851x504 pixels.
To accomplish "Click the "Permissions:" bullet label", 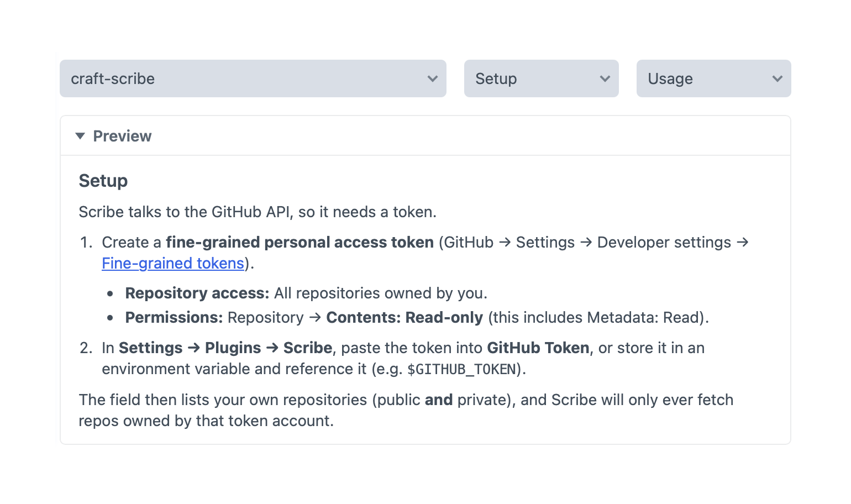I will (x=174, y=317).
